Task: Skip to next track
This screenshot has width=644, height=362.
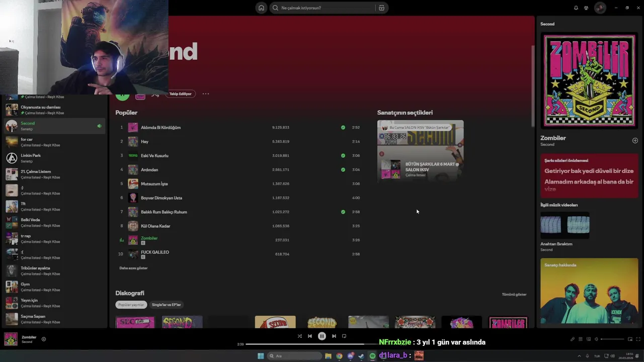Action: 334,336
